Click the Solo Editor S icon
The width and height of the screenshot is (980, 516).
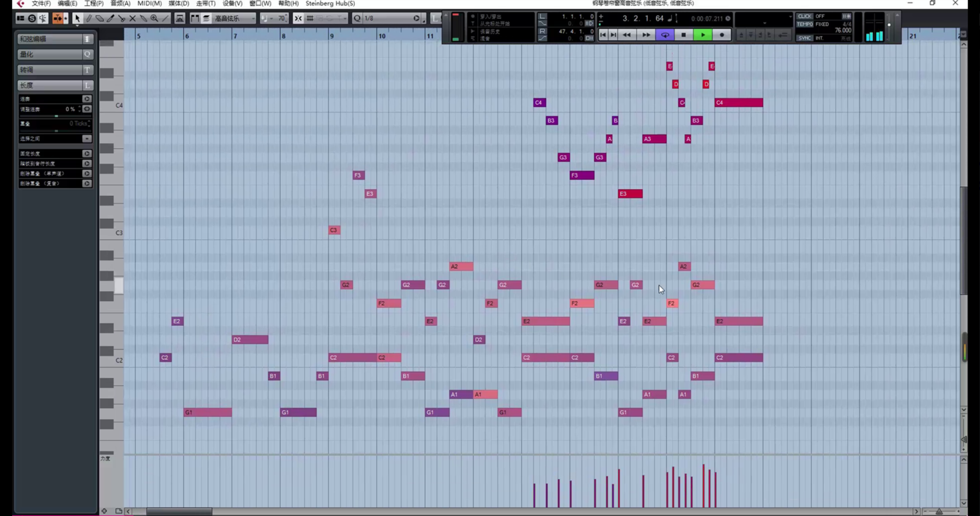(32, 18)
